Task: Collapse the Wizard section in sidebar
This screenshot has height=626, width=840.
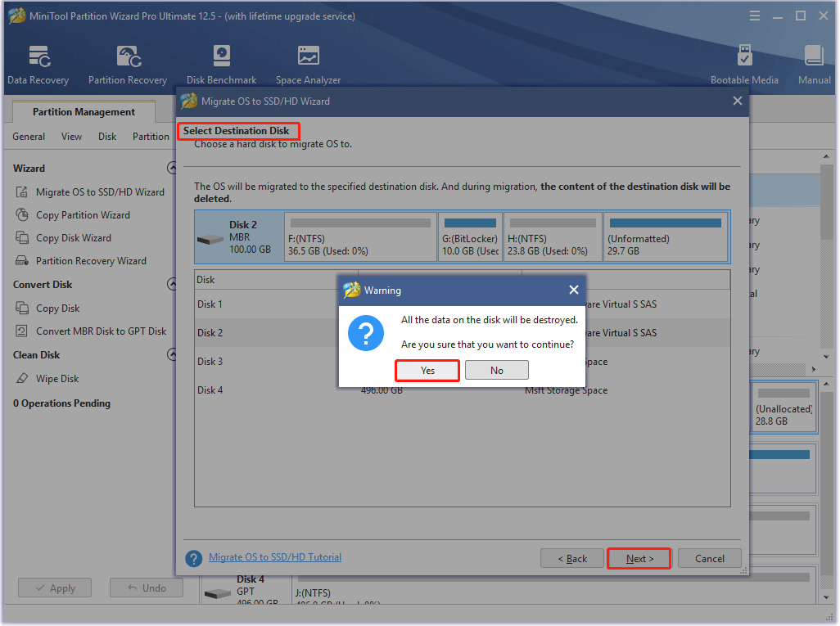Action: [172, 168]
